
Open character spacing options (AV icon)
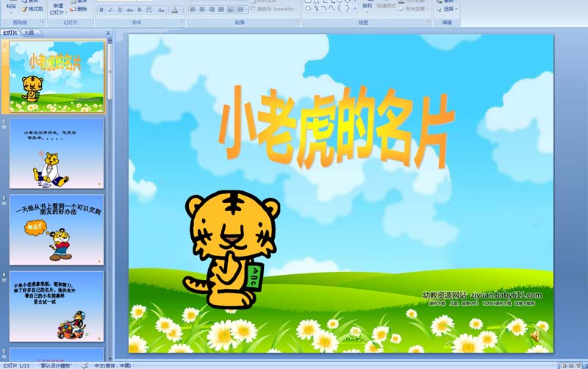(149, 10)
